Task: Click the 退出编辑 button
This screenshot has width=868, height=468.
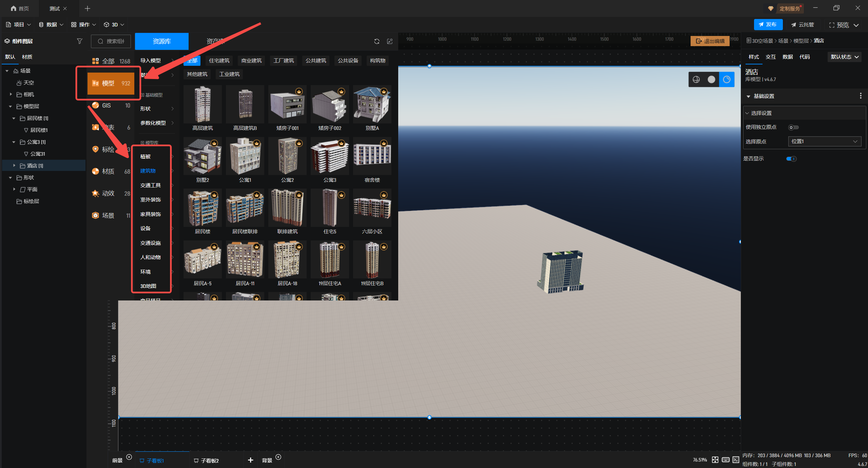Action: point(710,41)
